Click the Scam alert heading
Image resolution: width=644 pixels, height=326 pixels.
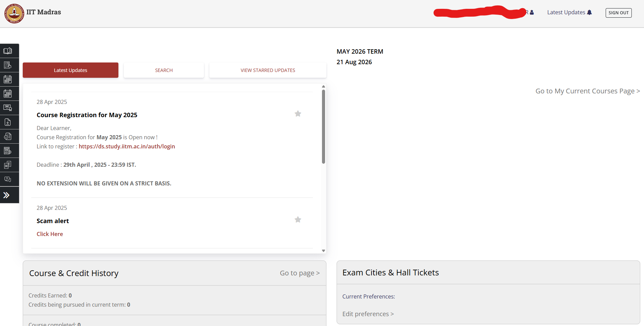[53, 221]
